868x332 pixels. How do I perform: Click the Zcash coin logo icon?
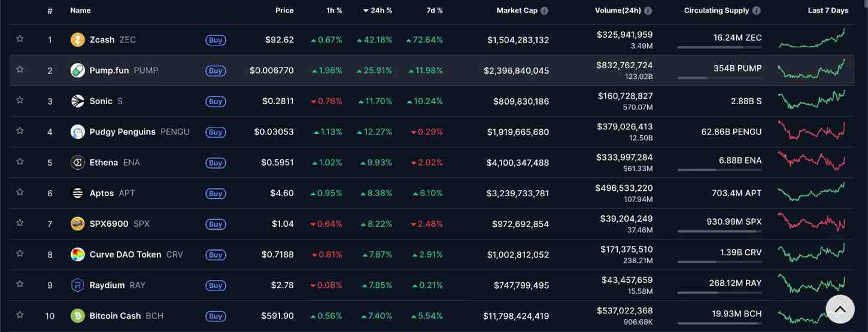[78, 40]
